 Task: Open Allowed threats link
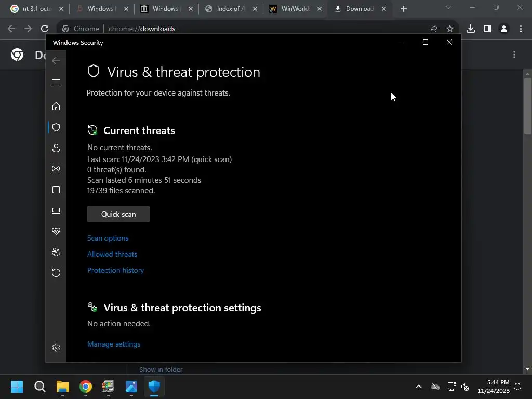[112, 254]
